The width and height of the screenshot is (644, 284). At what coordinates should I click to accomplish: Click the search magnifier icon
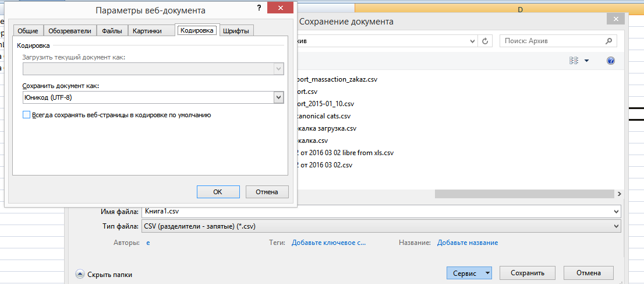(x=609, y=41)
